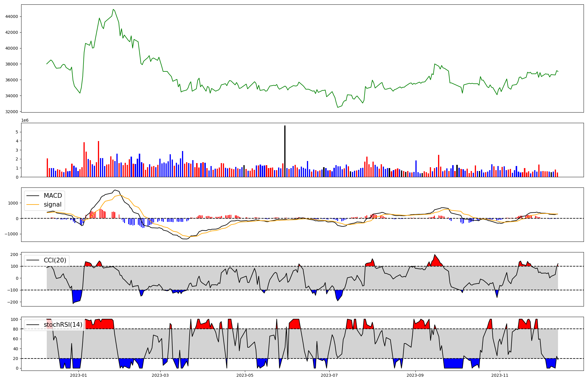Viewport: 588px width, 382px height.
Task: Click the 80 tick on the stochRSI axis
Action: click(x=15, y=329)
